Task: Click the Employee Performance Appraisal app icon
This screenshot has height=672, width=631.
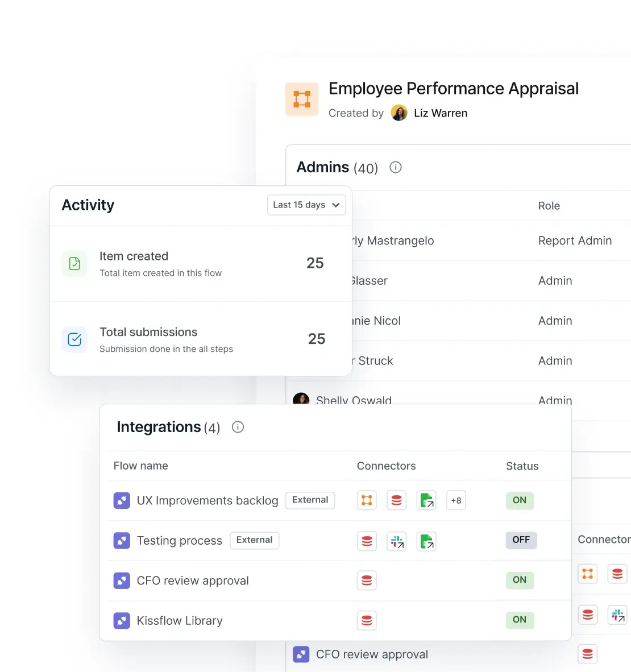Action: [302, 99]
